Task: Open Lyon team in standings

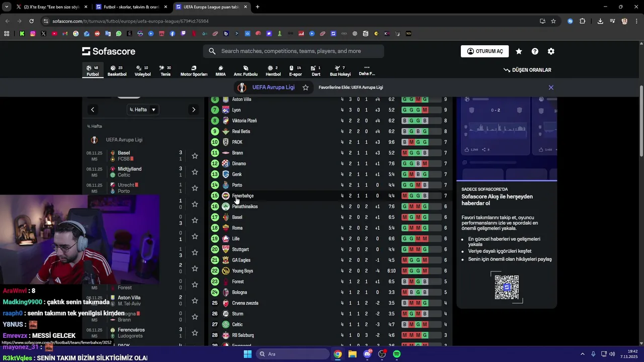Action: pyautogui.click(x=236, y=110)
